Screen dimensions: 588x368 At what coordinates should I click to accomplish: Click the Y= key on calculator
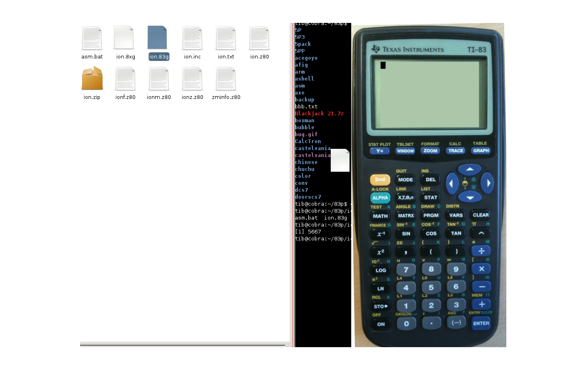tap(380, 151)
